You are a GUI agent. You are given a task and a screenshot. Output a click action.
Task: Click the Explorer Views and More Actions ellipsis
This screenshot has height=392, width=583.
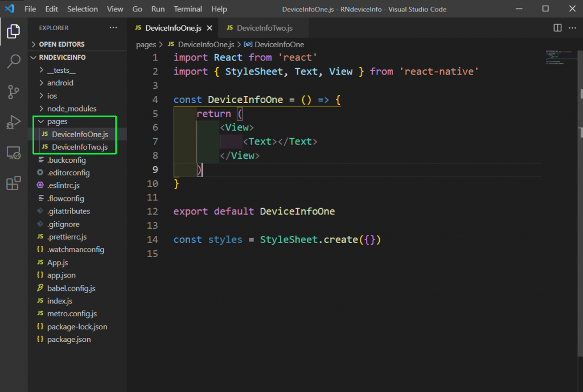(x=113, y=27)
